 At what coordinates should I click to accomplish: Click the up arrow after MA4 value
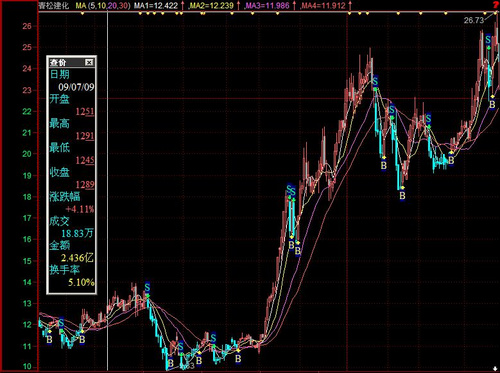tap(350, 6)
